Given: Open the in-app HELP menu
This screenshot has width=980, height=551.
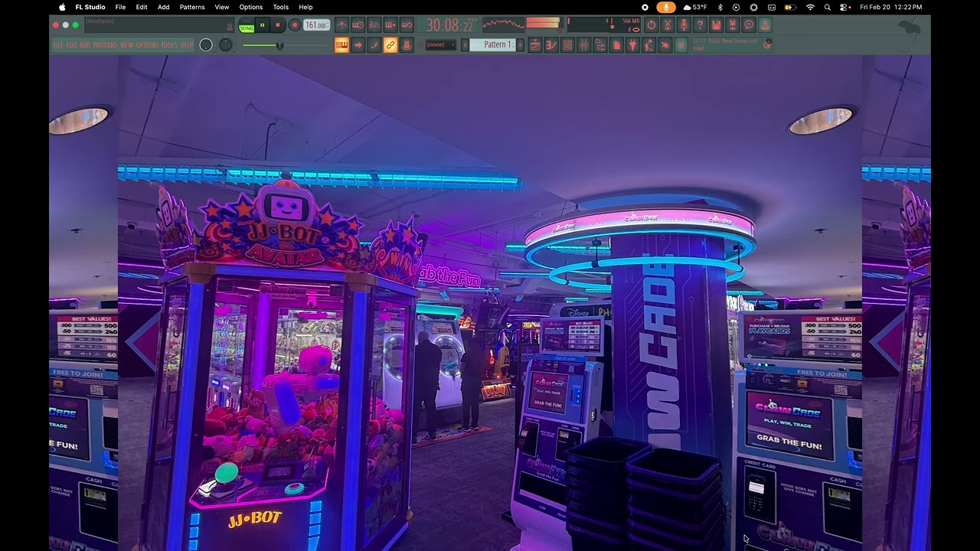Looking at the screenshot, I should point(187,45).
